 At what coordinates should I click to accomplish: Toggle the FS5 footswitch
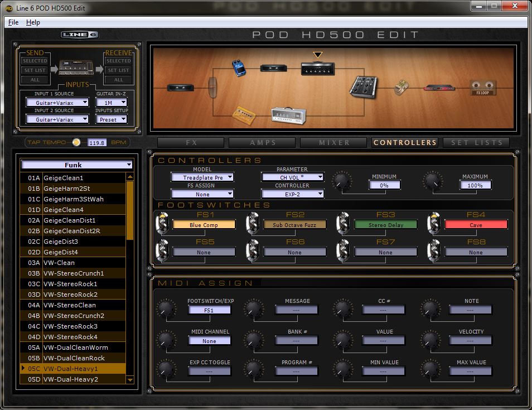click(162, 250)
